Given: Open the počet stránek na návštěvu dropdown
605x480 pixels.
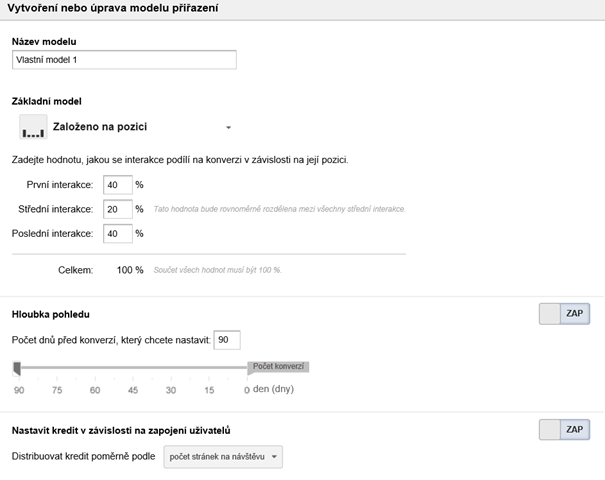Looking at the screenshot, I should (223, 457).
